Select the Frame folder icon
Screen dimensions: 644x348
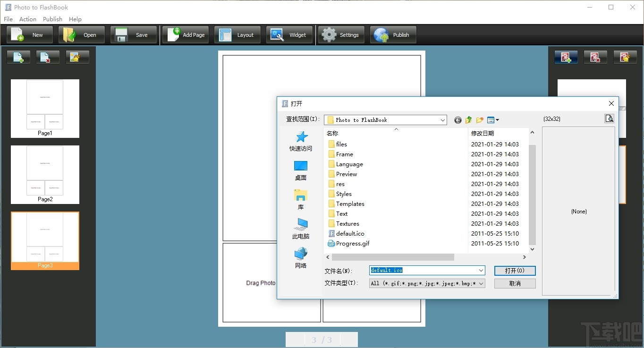[331, 154]
